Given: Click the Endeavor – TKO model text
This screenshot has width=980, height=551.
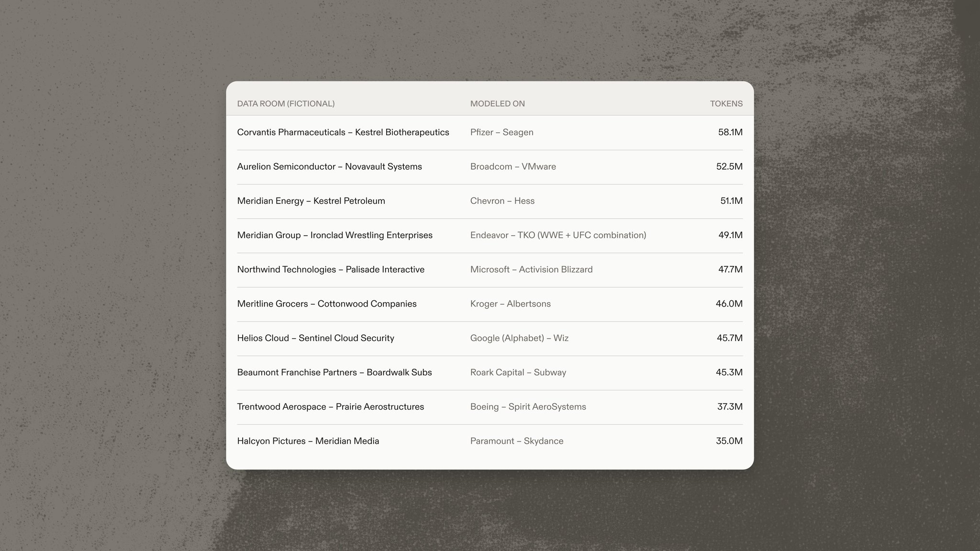Looking at the screenshot, I should [558, 235].
